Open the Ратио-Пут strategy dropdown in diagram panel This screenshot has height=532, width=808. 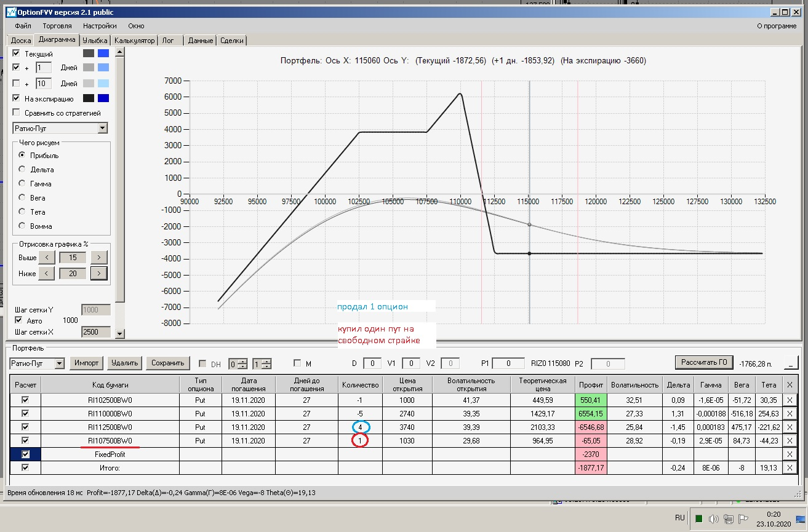pyautogui.click(x=103, y=128)
